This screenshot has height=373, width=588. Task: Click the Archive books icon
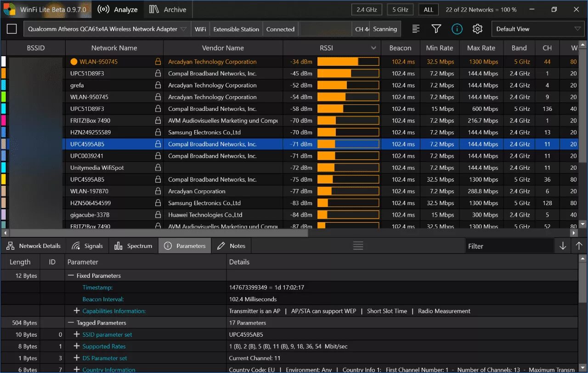coord(155,9)
